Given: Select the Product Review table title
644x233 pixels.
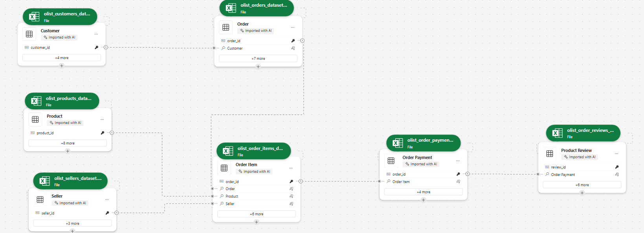Looking at the screenshot, I should pyautogui.click(x=576, y=150).
